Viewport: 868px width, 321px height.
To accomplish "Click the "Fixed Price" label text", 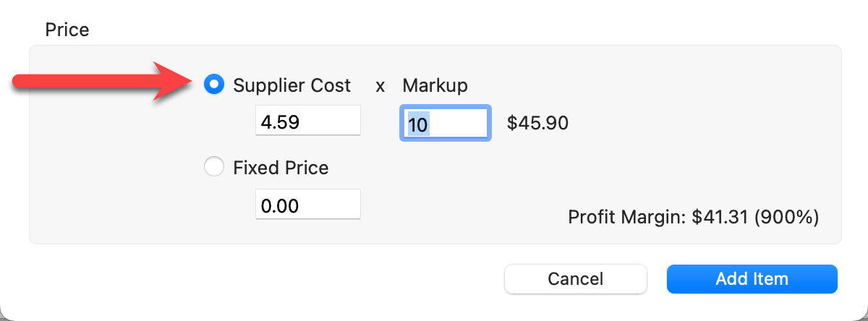I will point(281,168).
